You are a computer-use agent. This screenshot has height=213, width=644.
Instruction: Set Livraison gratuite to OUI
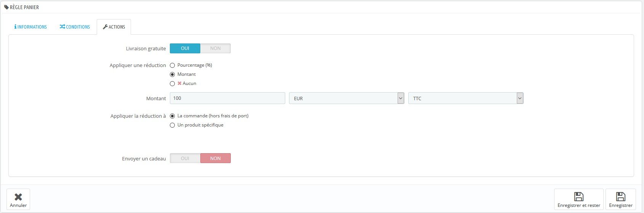tap(185, 48)
